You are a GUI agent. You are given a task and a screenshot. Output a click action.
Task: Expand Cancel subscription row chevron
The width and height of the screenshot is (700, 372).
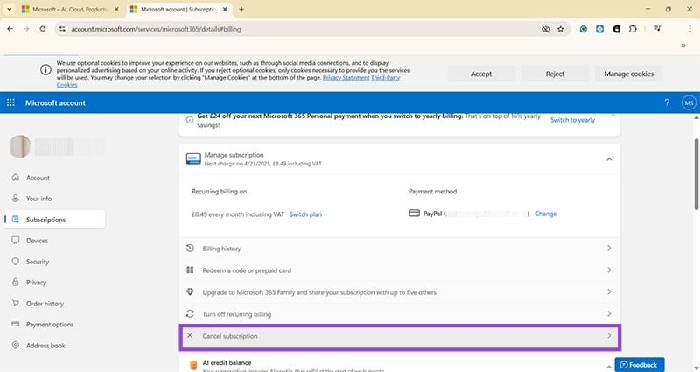point(609,335)
